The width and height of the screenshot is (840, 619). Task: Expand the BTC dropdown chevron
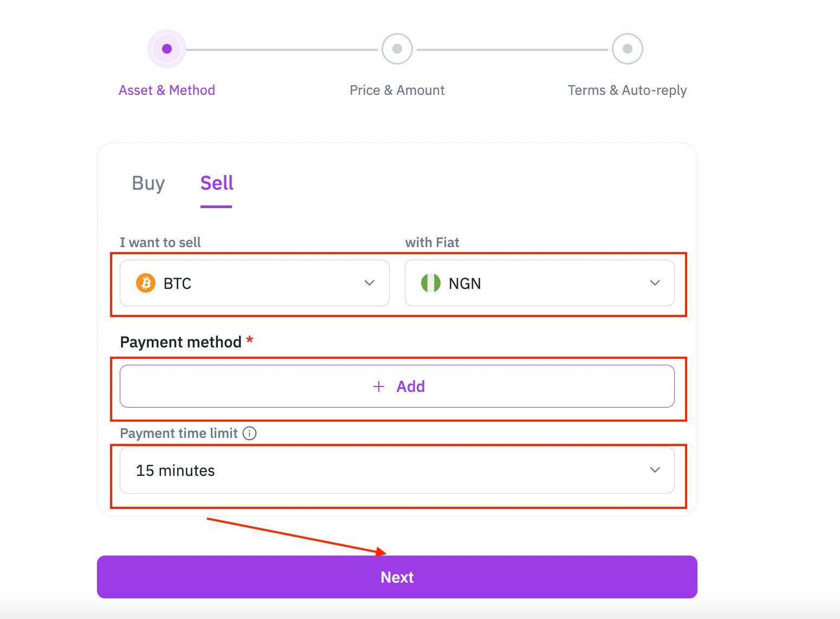(x=370, y=283)
